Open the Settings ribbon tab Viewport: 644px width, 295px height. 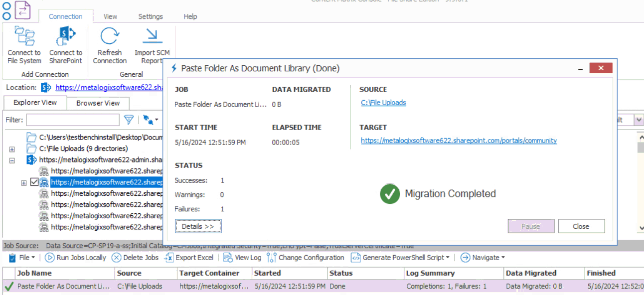[151, 16]
